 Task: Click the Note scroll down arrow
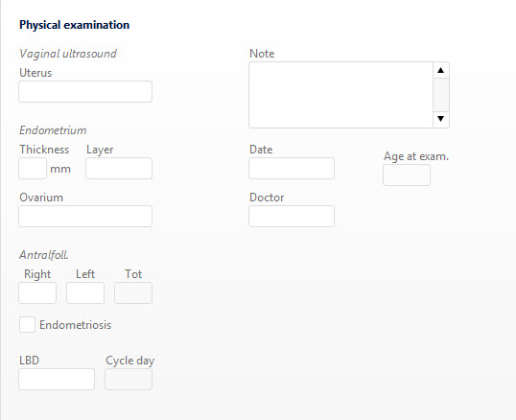(440, 119)
